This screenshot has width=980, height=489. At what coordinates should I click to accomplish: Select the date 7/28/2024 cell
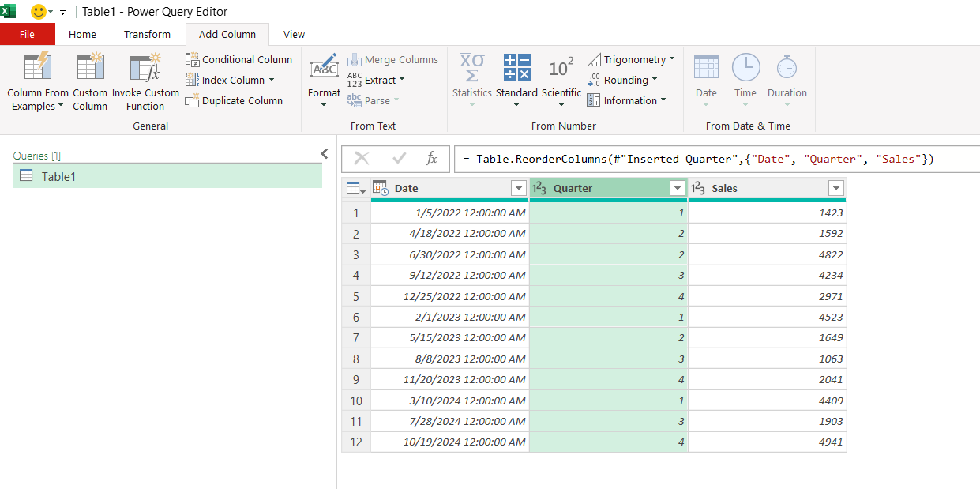tap(449, 421)
